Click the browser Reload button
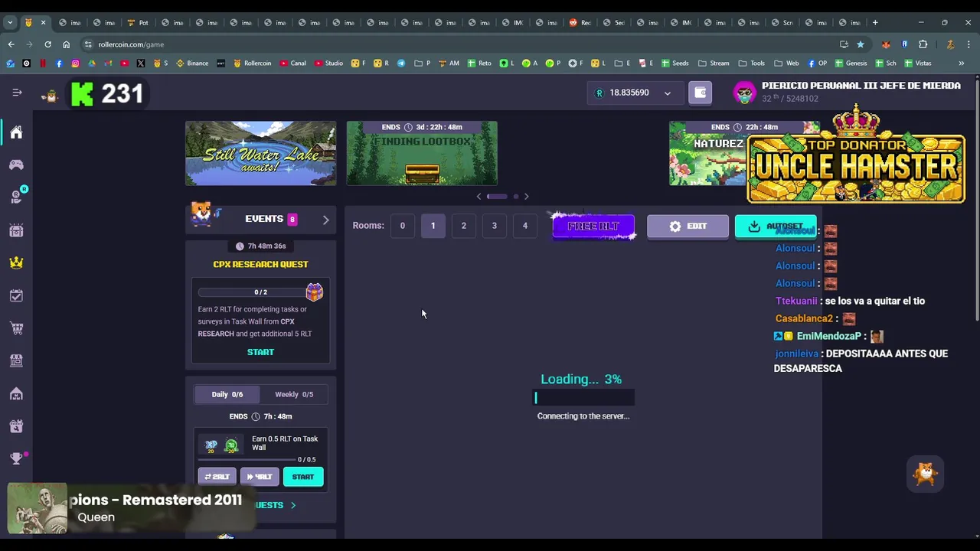 pyautogui.click(x=47, y=44)
